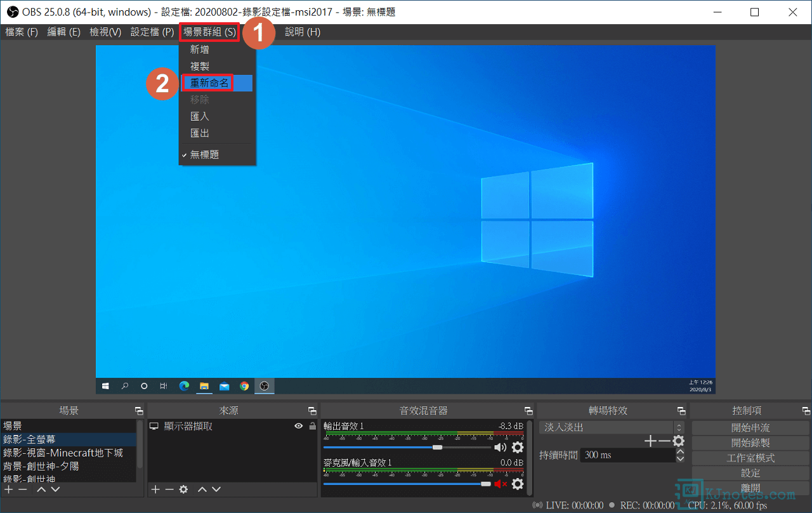Pop out the 轉場特效 panel using its float icon
This screenshot has width=812, height=513.
click(681, 411)
